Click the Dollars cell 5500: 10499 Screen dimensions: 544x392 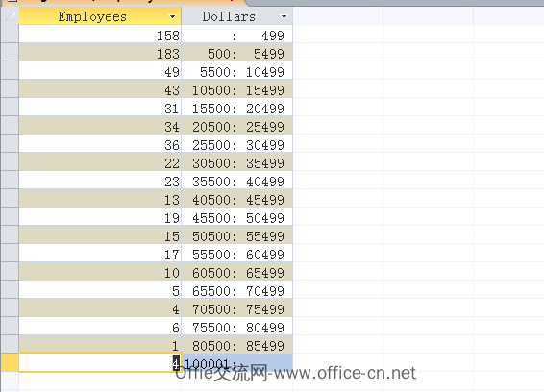(x=237, y=71)
